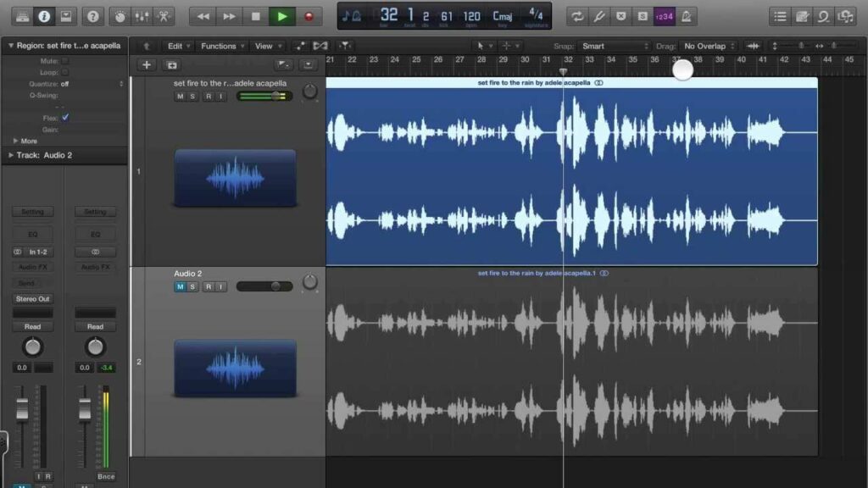The image size is (868, 488).
Task: Toggle the Catch playhead button
Action: [345, 46]
